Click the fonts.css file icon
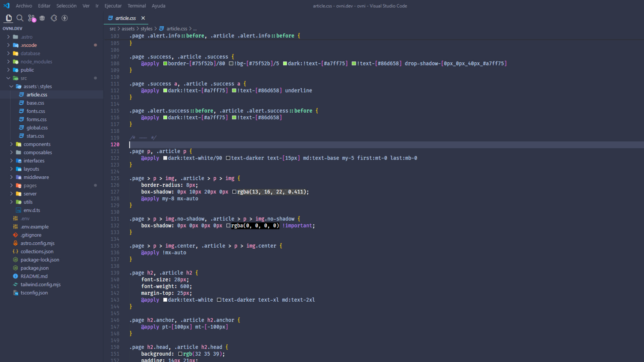Viewport: 644px width, 362px height. coord(21,111)
